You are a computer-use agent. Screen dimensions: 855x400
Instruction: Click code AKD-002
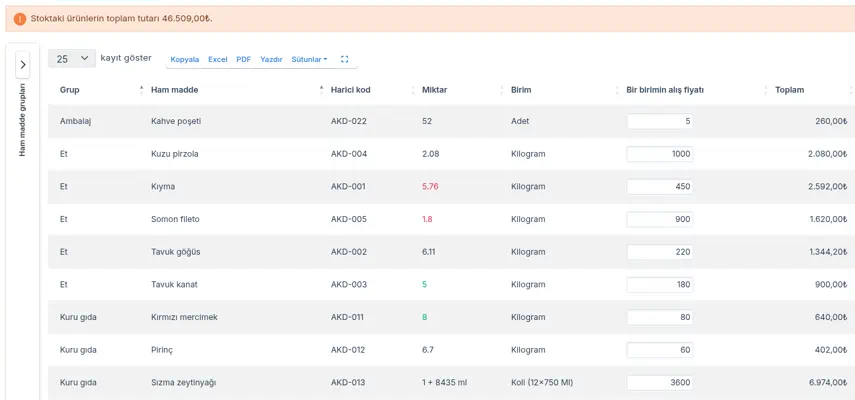[349, 252]
